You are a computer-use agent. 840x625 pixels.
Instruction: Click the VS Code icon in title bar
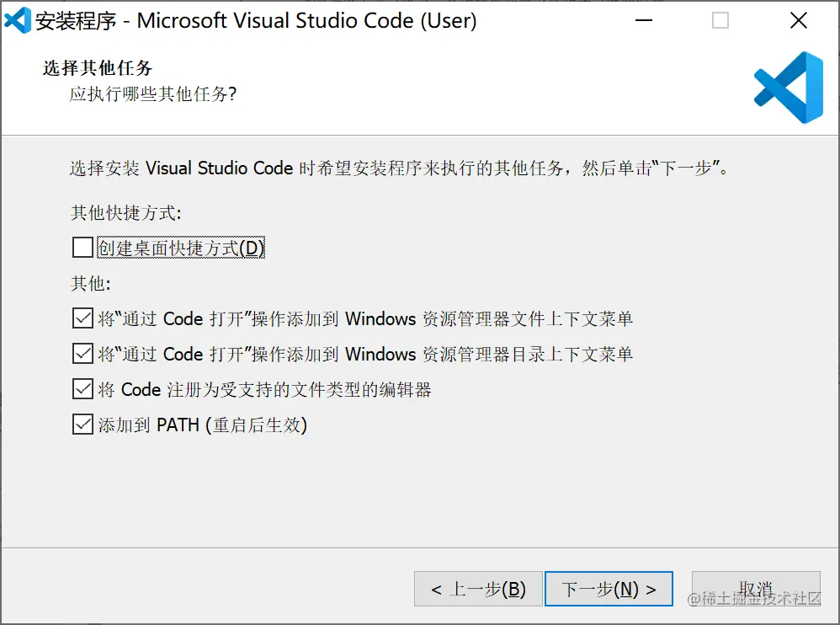pyautogui.click(x=18, y=20)
